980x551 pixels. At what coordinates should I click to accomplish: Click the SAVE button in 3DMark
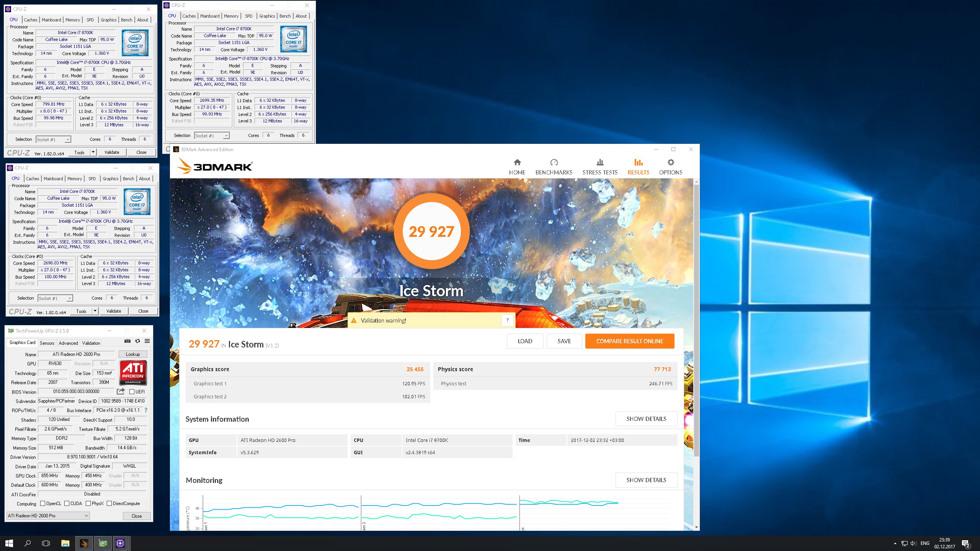point(564,341)
